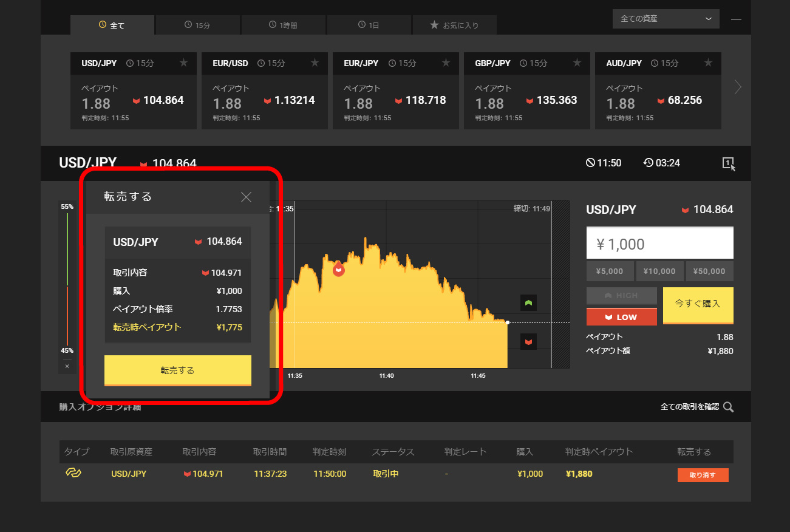Switch to the 15分 tab
Screen dimensions: 790x532
(197, 25)
